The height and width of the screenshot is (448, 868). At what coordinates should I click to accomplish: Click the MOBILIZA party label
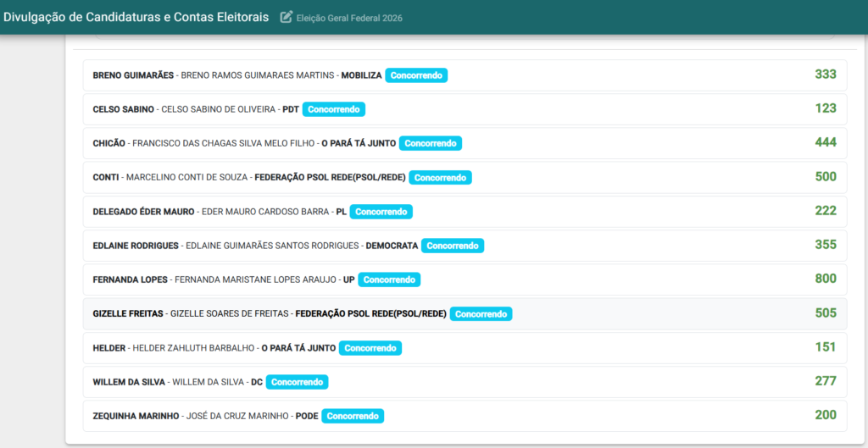pyautogui.click(x=361, y=75)
